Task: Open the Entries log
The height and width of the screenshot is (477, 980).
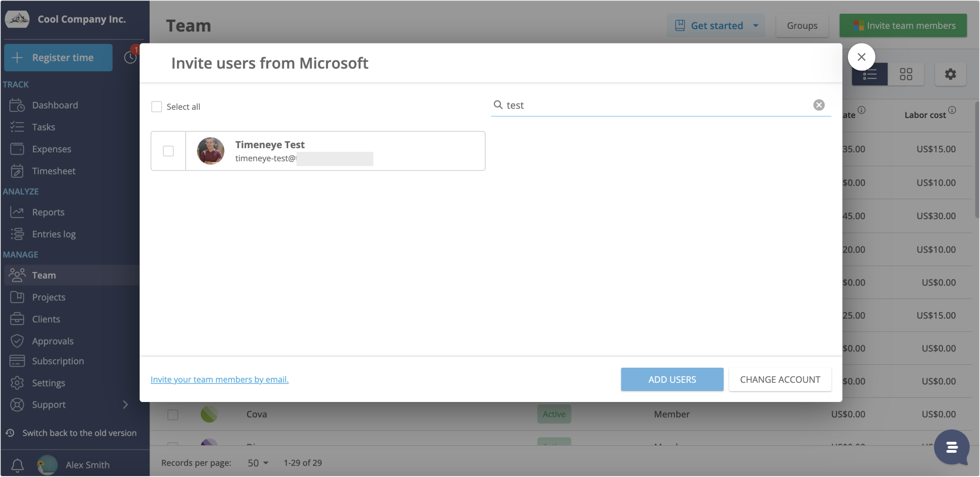Action: tap(54, 234)
